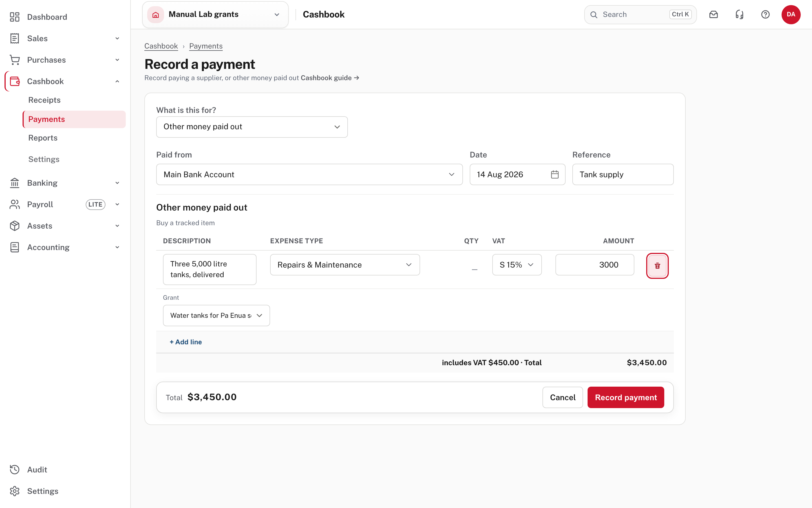
Task: Click the Amount field showing 3000
Action: 595,265
